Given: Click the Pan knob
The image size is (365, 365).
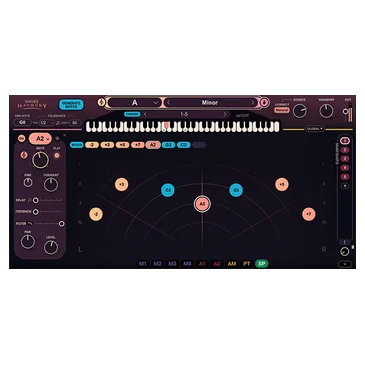Looking at the screenshot, I should tap(28, 242).
